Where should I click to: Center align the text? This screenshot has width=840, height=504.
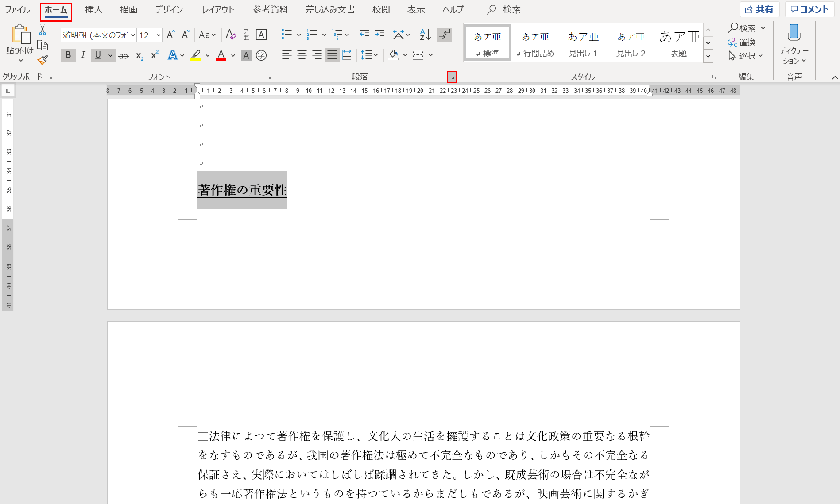tap(302, 55)
